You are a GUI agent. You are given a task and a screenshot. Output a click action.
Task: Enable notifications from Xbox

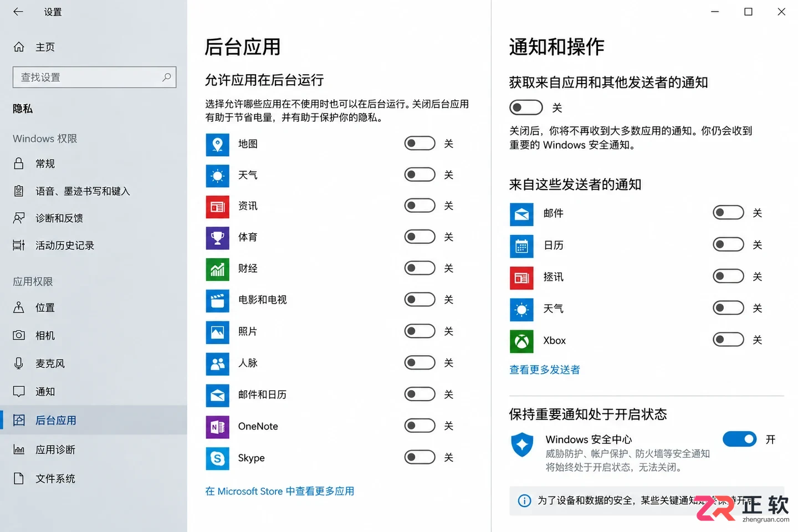click(x=728, y=339)
